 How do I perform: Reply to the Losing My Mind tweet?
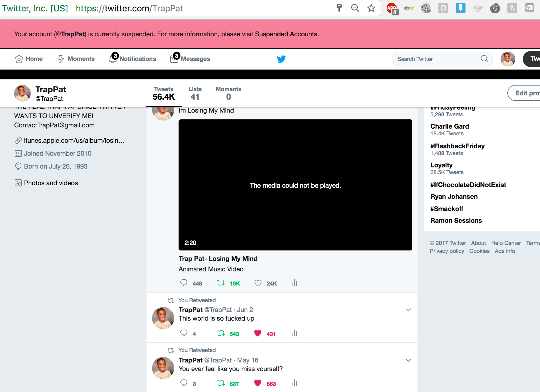(184, 283)
